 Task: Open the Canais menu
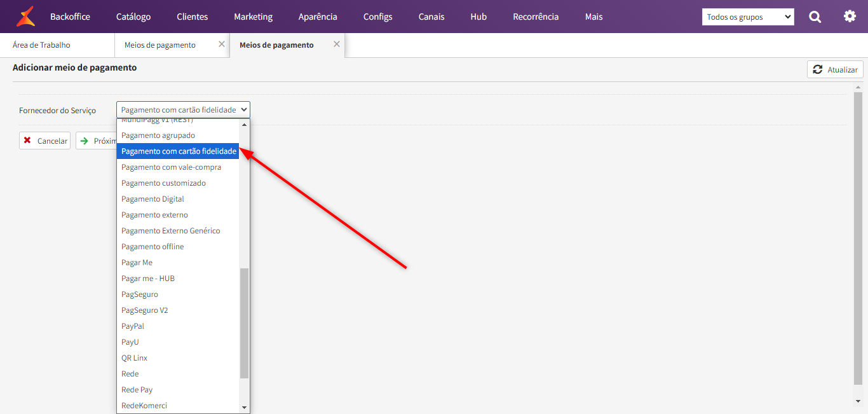(x=431, y=17)
